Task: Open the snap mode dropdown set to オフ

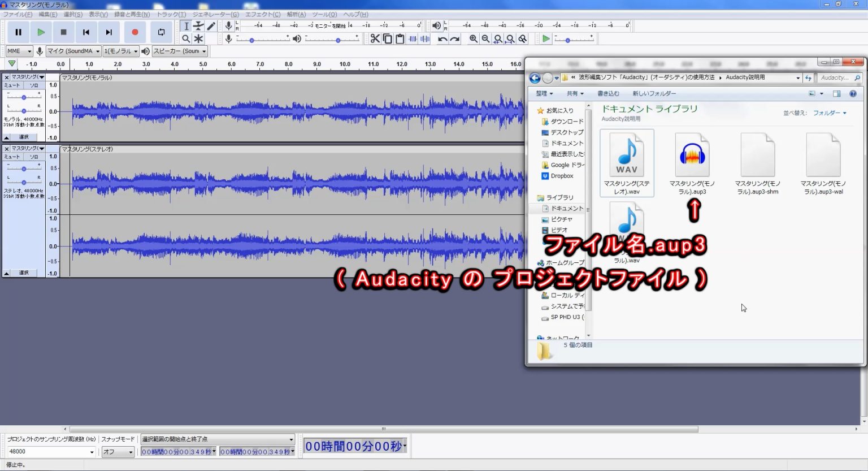Action: 118,452
